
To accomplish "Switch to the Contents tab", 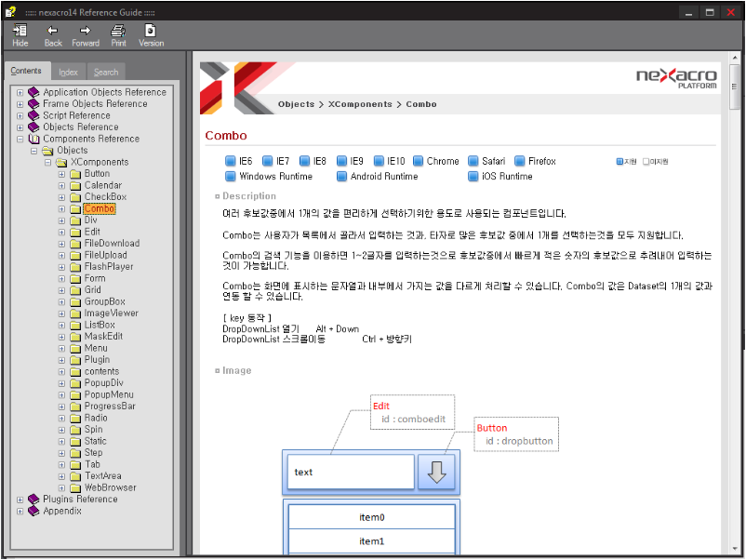I will [x=26, y=71].
